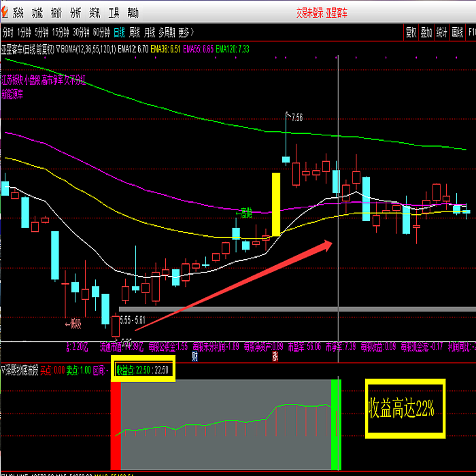The height and width of the screenshot is (476, 476).
Task: Click the 交易未登录 亚星客车 title text
Action: point(322,13)
